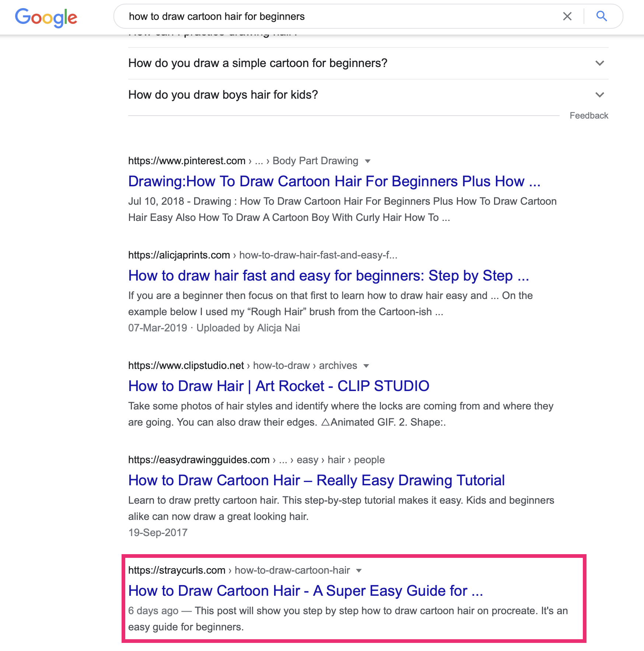Click the https://www.clipstudio.net URL breadcrumb

pyautogui.click(x=186, y=366)
